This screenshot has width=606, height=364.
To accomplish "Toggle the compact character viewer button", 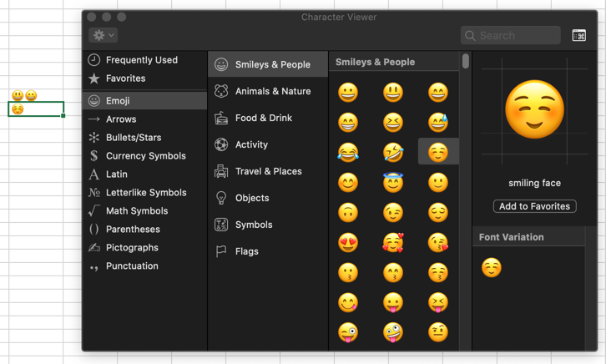I will [x=579, y=35].
